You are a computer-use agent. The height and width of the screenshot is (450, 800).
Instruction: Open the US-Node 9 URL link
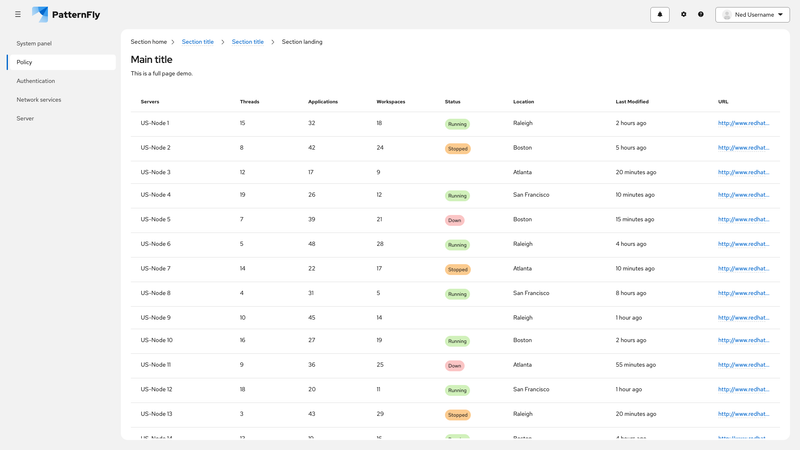(743, 317)
